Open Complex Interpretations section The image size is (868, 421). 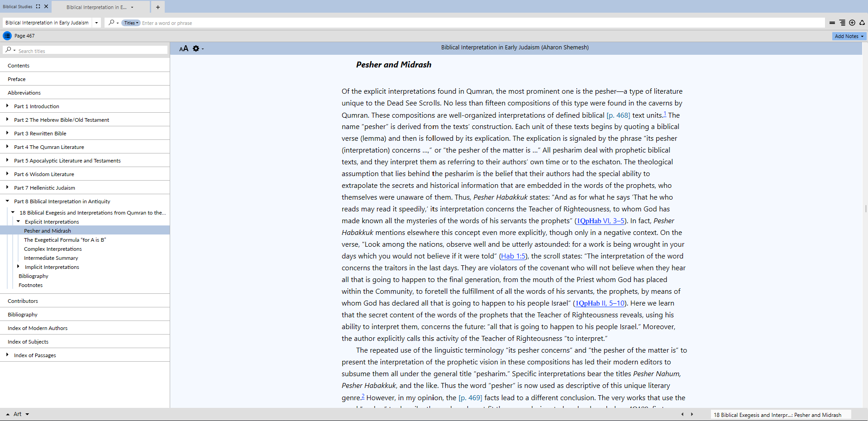[x=53, y=249]
